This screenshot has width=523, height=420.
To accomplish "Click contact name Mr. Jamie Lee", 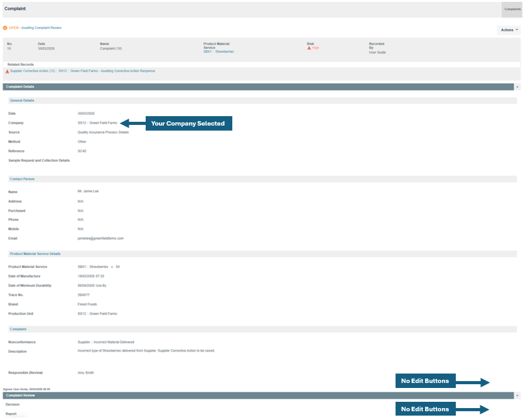I will coord(88,191).
